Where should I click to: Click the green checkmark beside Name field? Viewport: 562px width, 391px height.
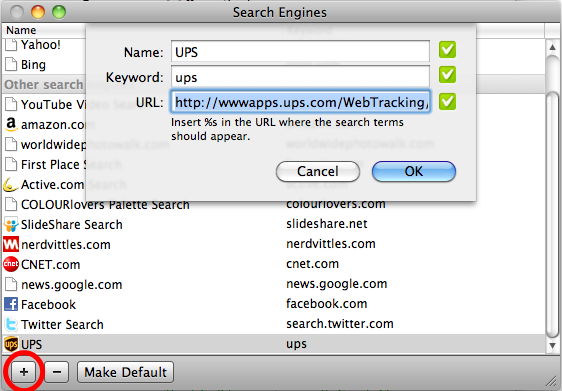tap(447, 49)
